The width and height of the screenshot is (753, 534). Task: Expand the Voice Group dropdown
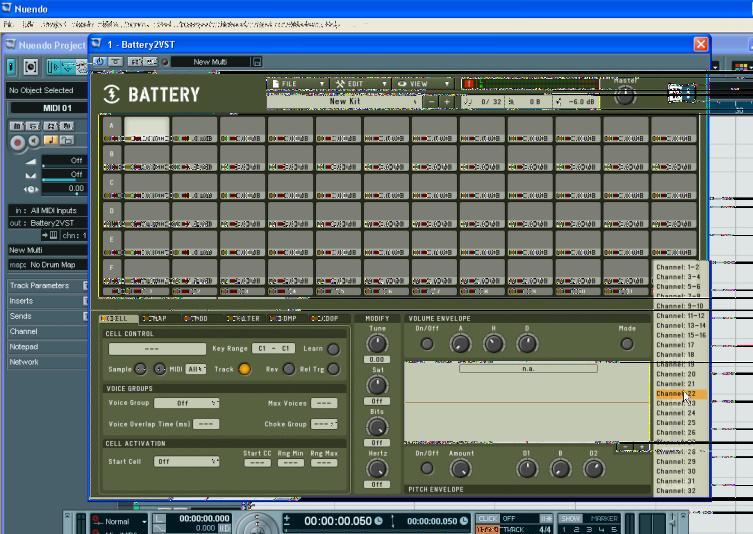click(x=185, y=403)
